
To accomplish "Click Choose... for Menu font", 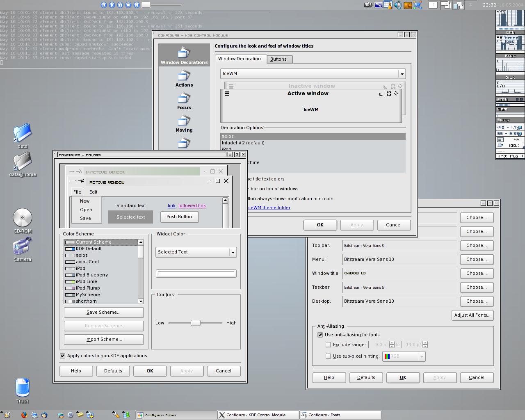I will tap(477, 259).
